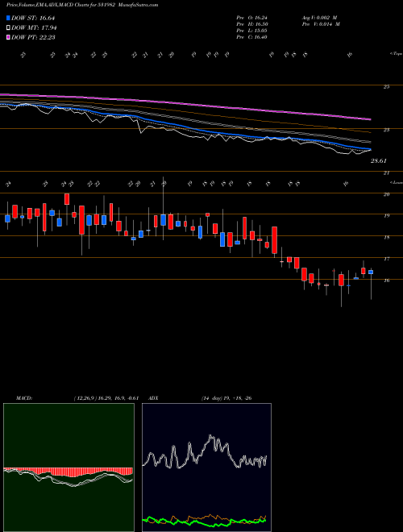Click the 25 label on EMA price axis
The image size is (403, 532).
386,87
